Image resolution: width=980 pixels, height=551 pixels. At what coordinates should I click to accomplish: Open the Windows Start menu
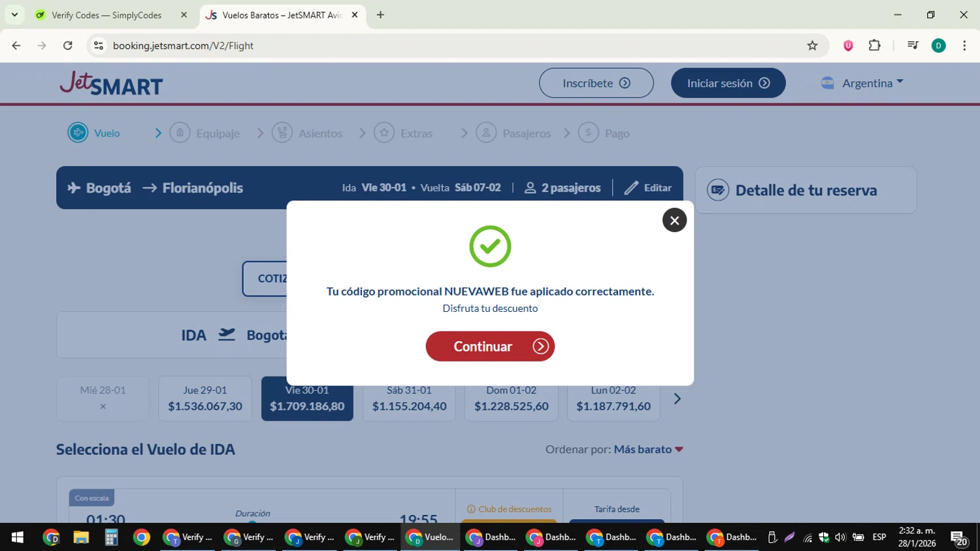(x=18, y=537)
